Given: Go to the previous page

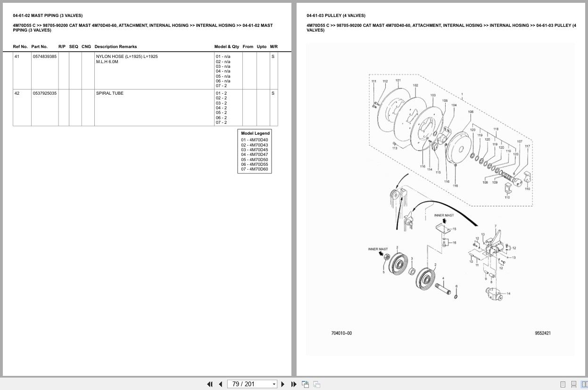Looking at the screenshot, I should pos(220,384).
